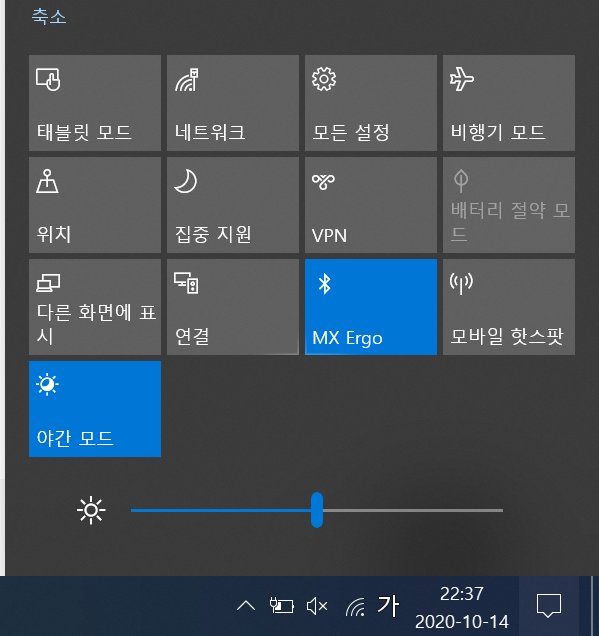Close the action center via notification icon
599x636 pixels.
[x=549, y=606]
